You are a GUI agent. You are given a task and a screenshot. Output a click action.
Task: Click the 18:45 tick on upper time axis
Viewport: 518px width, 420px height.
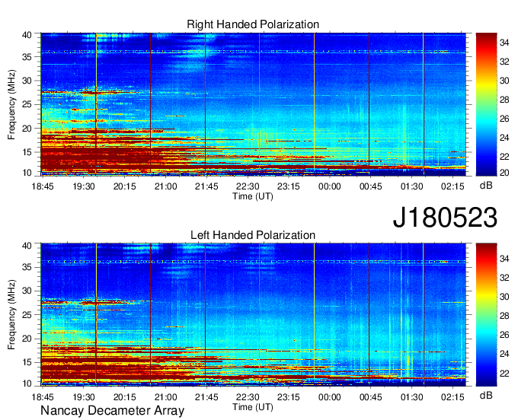point(43,186)
